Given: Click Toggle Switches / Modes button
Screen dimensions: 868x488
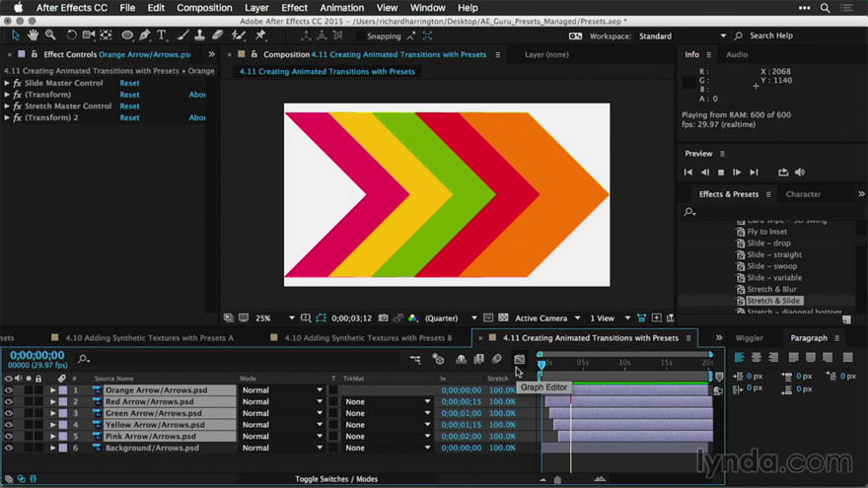Looking at the screenshot, I should pyautogui.click(x=336, y=479).
